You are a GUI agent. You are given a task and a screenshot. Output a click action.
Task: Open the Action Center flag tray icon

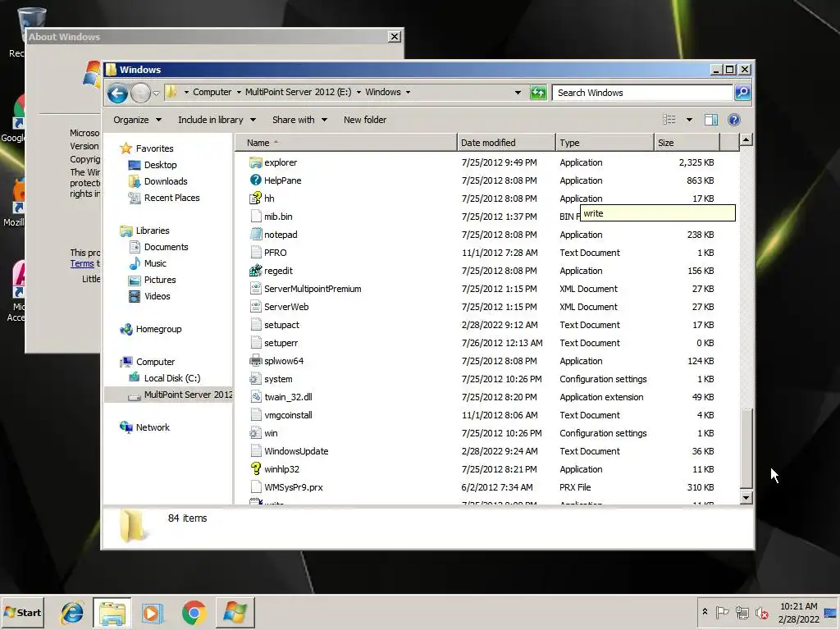click(x=722, y=612)
